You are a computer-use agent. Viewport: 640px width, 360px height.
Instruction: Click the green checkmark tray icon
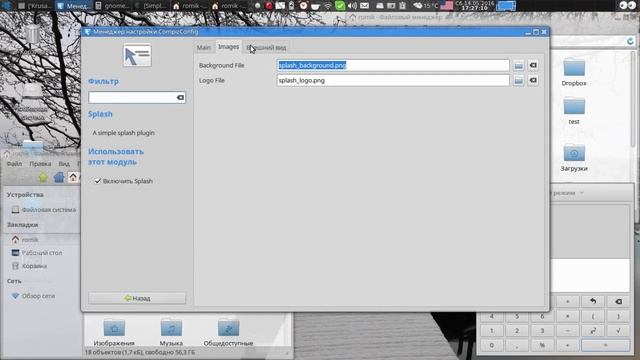(x=340, y=6)
